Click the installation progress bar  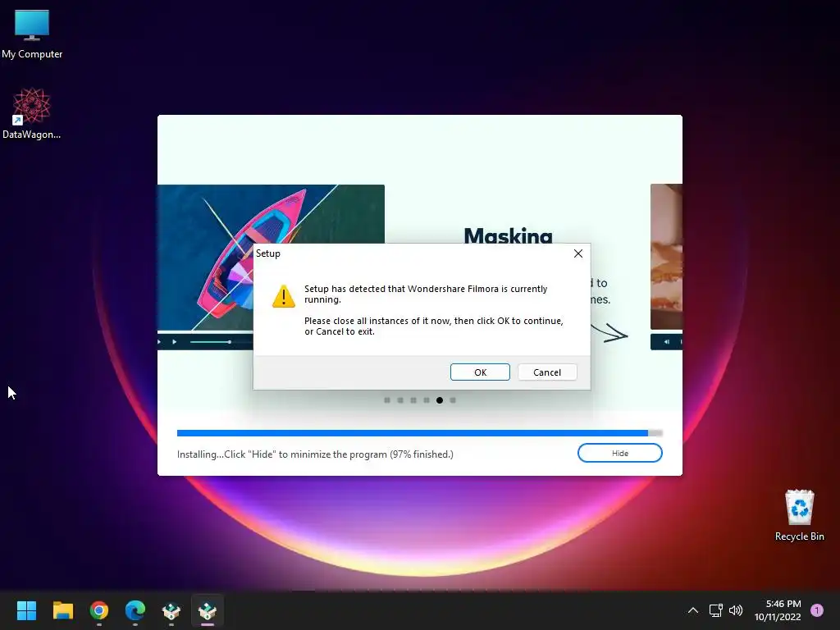(x=420, y=433)
